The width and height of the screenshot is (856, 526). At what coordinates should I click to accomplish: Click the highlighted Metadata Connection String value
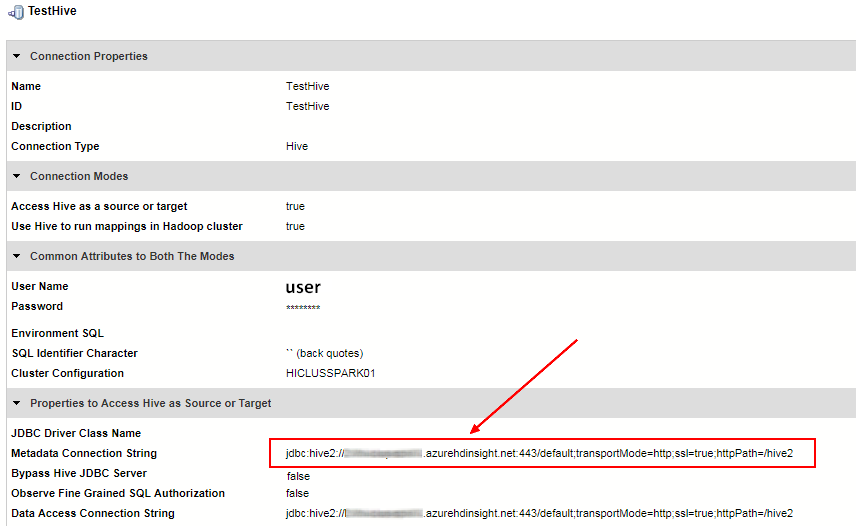coord(539,453)
